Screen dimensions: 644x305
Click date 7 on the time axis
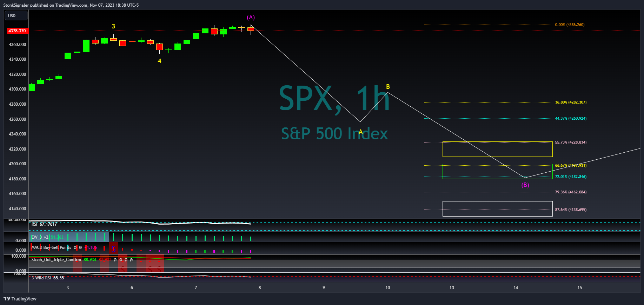coord(196,288)
